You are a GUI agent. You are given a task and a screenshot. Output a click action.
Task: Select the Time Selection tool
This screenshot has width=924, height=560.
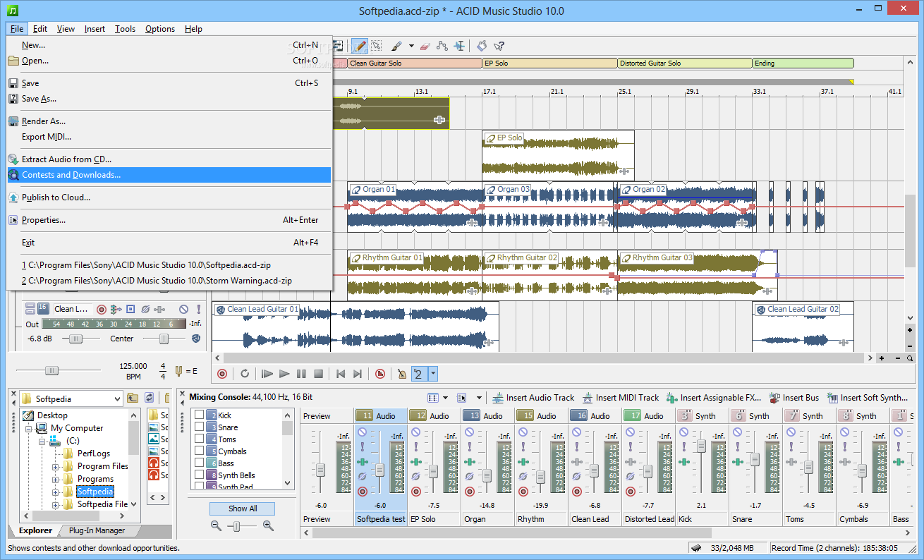(459, 46)
